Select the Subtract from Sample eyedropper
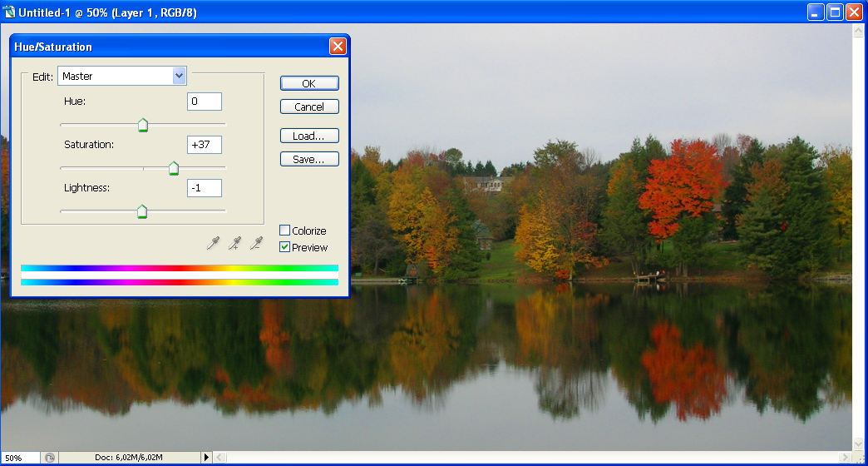This screenshot has height=466, width=868. coord(256,243)
